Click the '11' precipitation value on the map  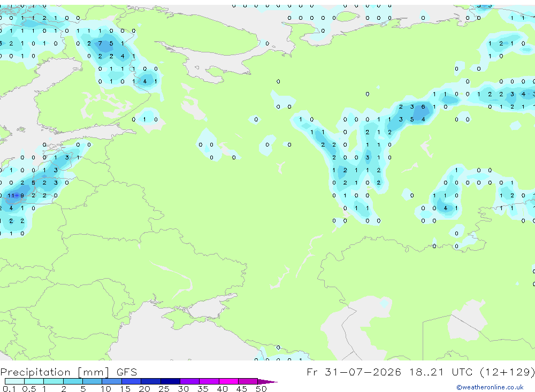point(11,196)
